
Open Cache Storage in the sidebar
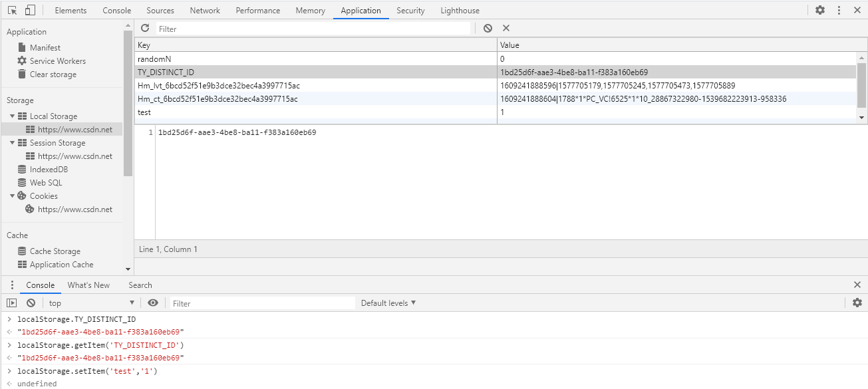coord(55,251)
